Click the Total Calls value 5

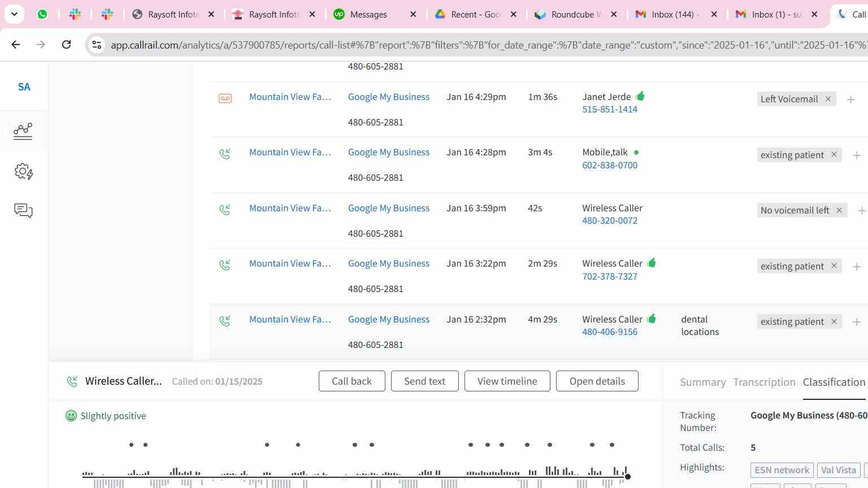[753, 448]
